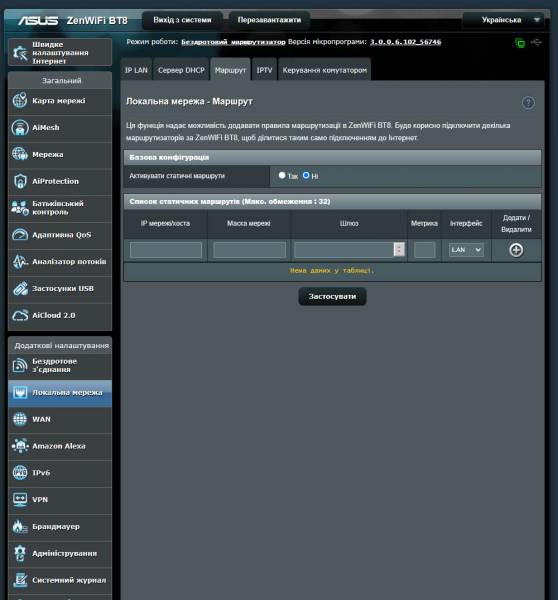Image resolution: width=558 pixels, height=600 pixels.
Task: Switch to the IP LAN tab
Action: point(136,70)
